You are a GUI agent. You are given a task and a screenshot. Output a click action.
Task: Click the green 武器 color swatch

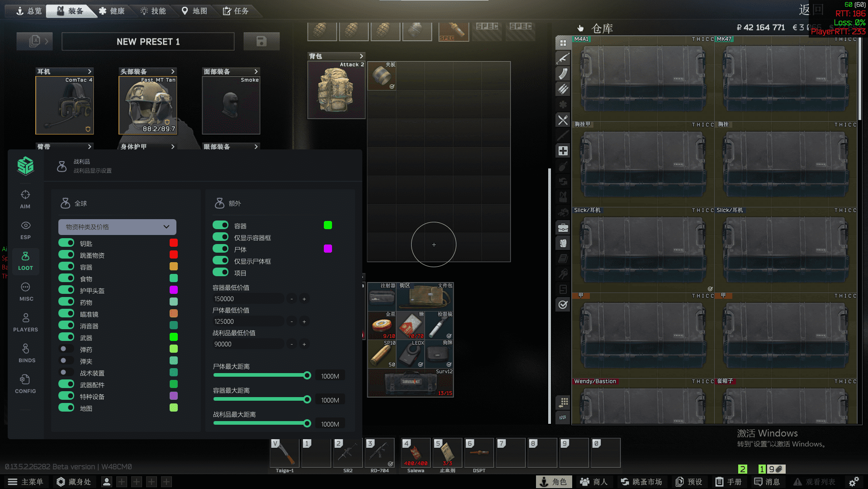tap(173, 337)
